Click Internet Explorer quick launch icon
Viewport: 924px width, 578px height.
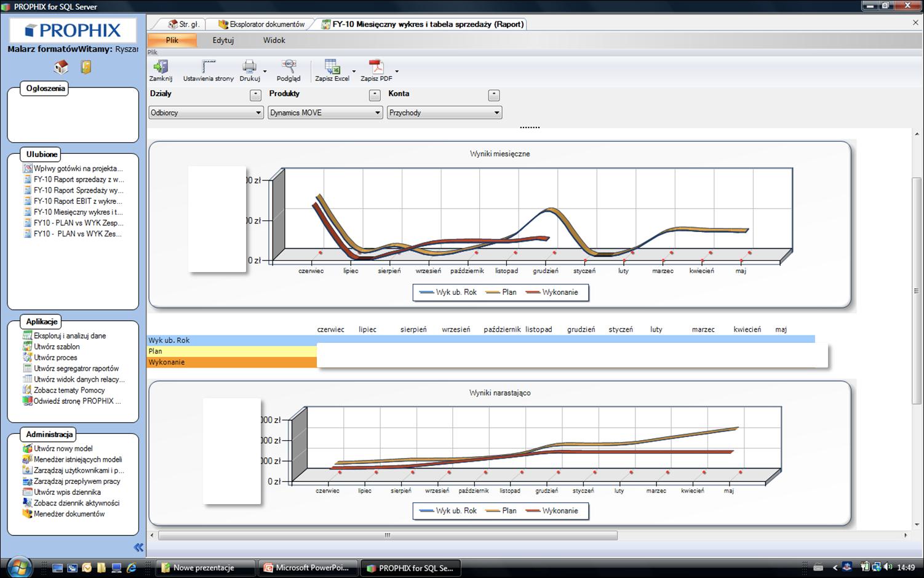point(131,568)
